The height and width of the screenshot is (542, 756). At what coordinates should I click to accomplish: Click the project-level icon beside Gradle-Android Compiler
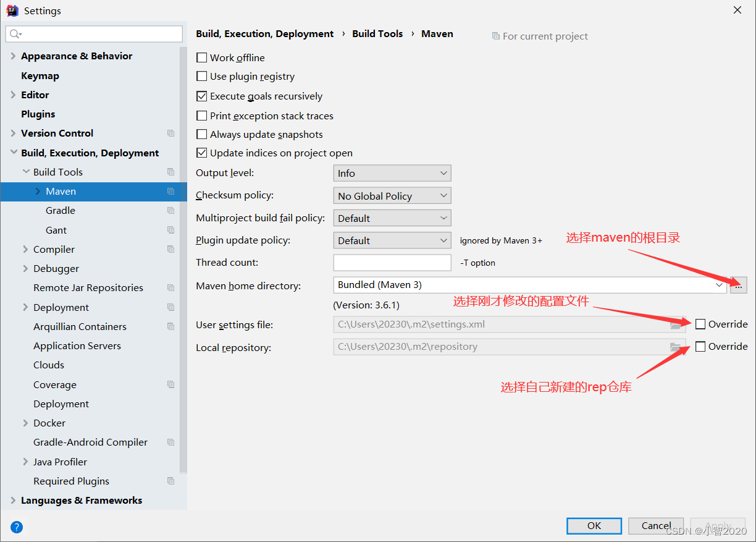pyautogui.click(x=170, y=442)
